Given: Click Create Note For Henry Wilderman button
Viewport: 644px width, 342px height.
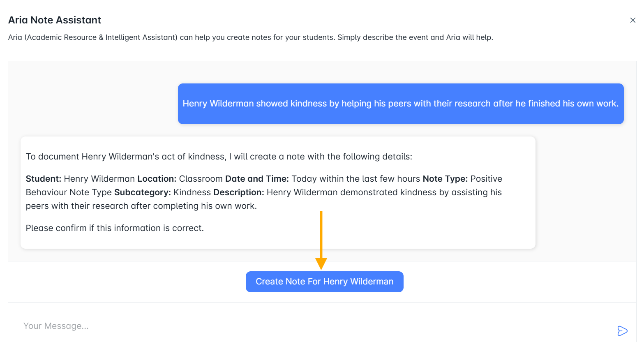Looking at the screenshot, I should (x=324, y=282).
